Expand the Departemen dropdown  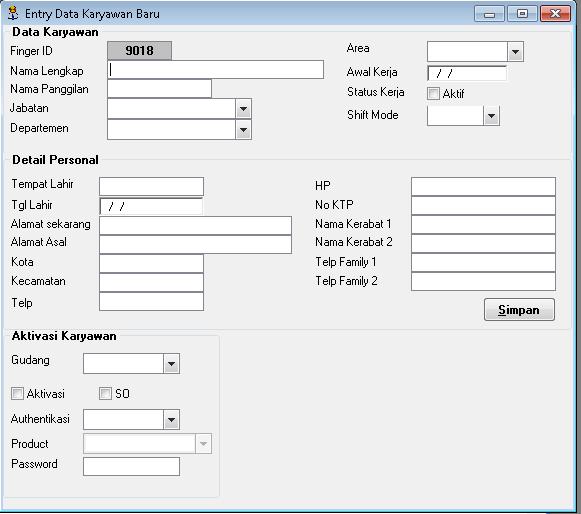tap(243, 130)
